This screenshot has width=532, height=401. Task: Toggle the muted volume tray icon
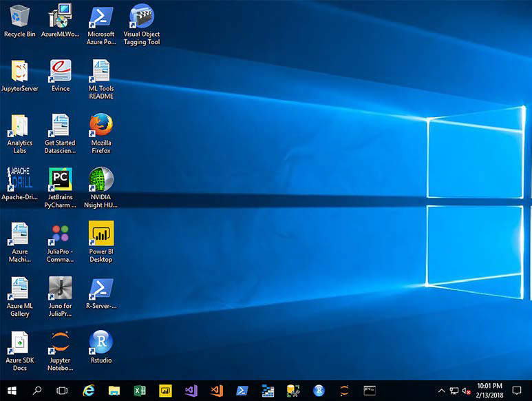(x=466, y=391)
